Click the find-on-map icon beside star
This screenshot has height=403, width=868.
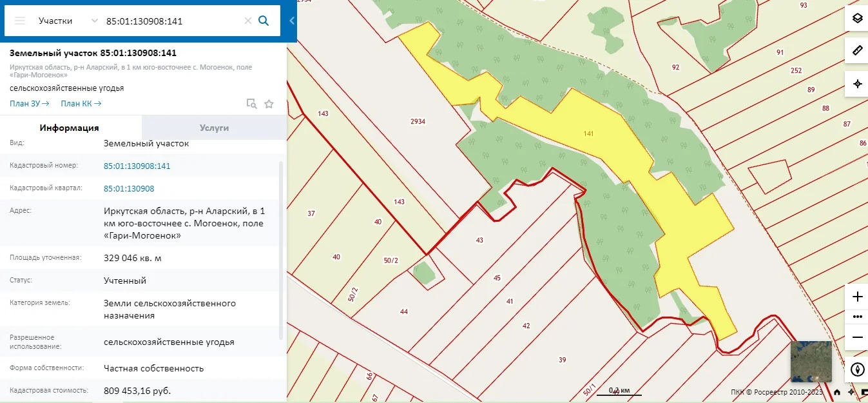pos(252,104)
